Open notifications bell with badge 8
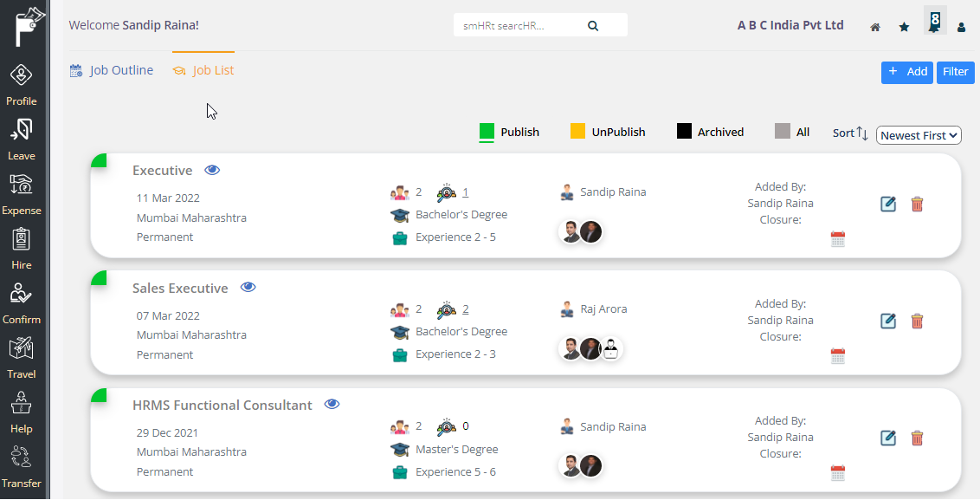The width and height of the screenshot is (980, 500). tap(934, 20)
